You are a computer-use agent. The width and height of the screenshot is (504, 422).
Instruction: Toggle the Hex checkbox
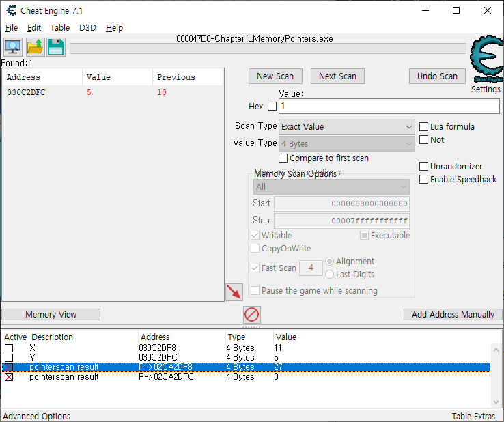272,106
